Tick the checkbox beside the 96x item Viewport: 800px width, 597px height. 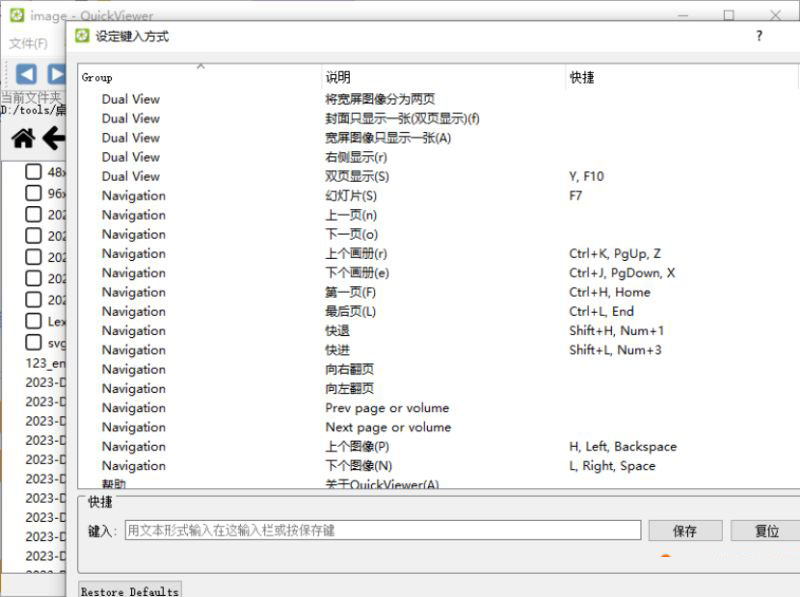pyautogui.click(x=34, y=193)
